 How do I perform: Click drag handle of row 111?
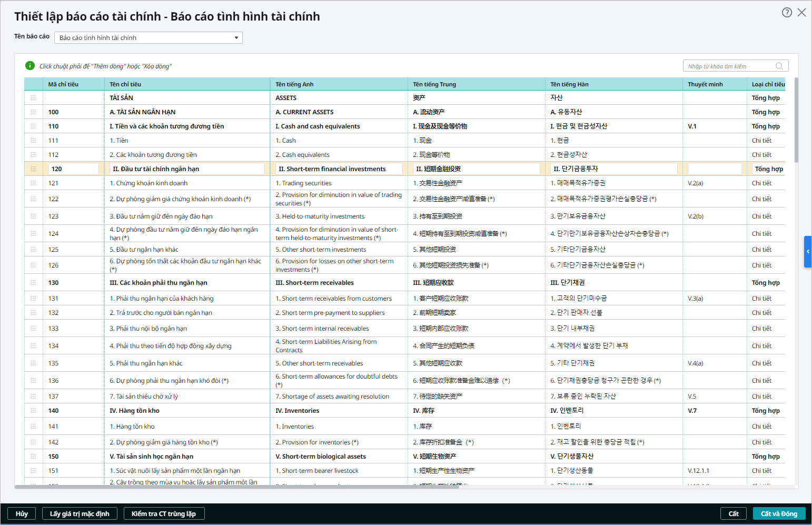[x=33, y=141]
